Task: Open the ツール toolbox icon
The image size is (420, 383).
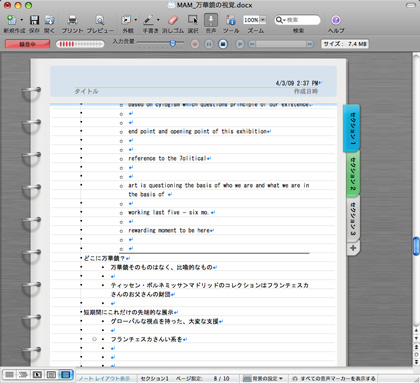Action: click(x=231, y=20)
